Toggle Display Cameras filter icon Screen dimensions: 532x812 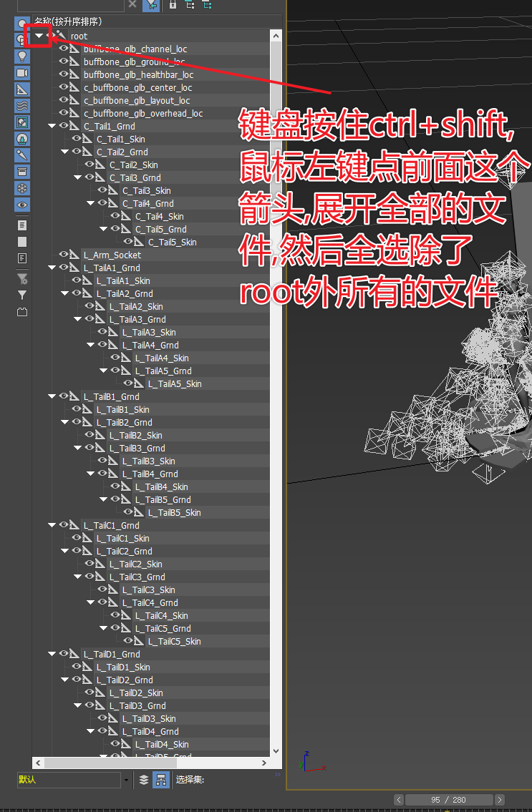point(21,73)
